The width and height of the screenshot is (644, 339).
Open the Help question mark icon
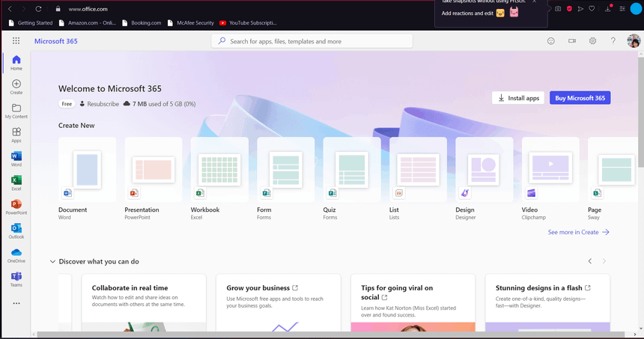(x=613, y=41)
